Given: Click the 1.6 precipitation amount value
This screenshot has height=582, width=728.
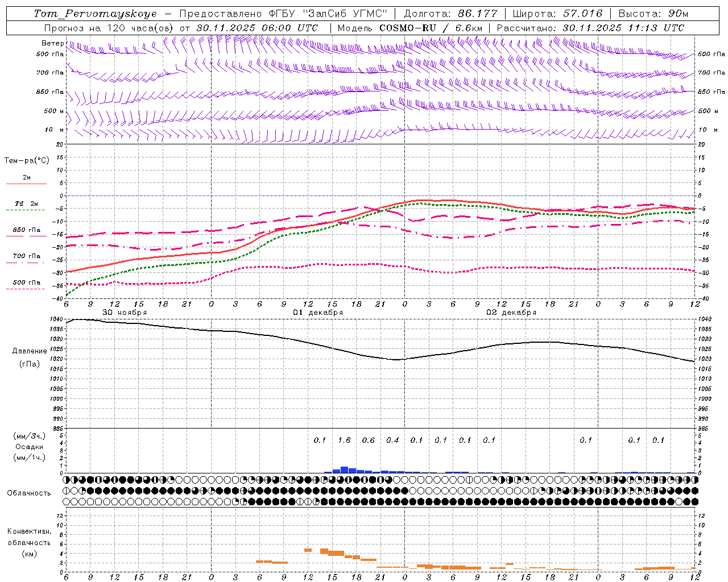Looking at the screenshot, I should point(344,440).
